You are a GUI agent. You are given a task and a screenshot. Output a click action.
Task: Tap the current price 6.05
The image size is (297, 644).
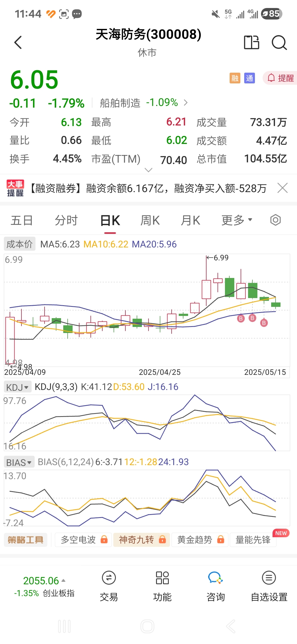34,80
